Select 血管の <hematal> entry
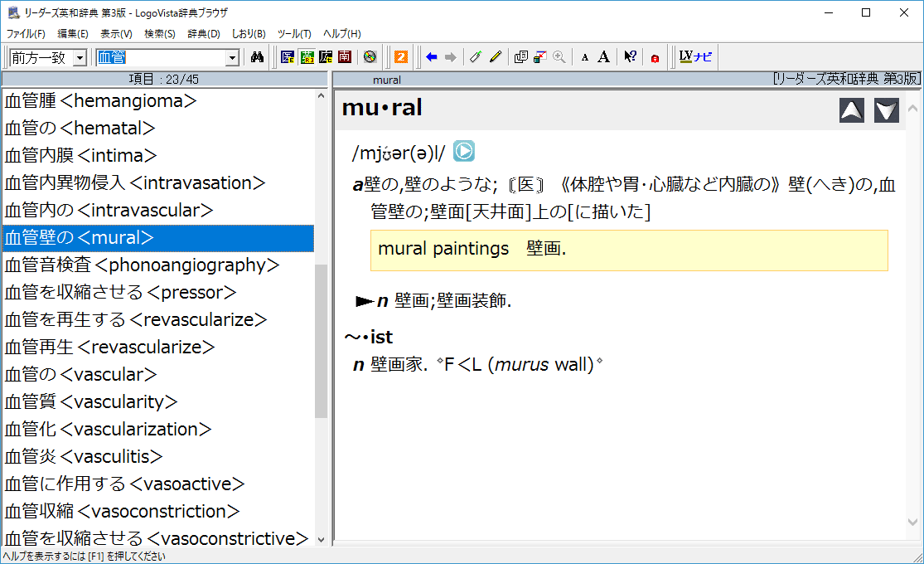This screenshot has height=564, width=924. pos(158,128)
